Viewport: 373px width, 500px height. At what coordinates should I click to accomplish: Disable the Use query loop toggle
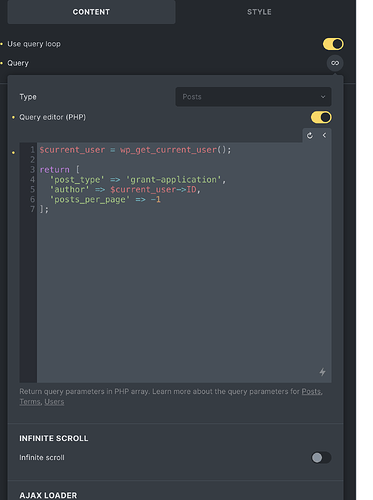pos(333,44)
